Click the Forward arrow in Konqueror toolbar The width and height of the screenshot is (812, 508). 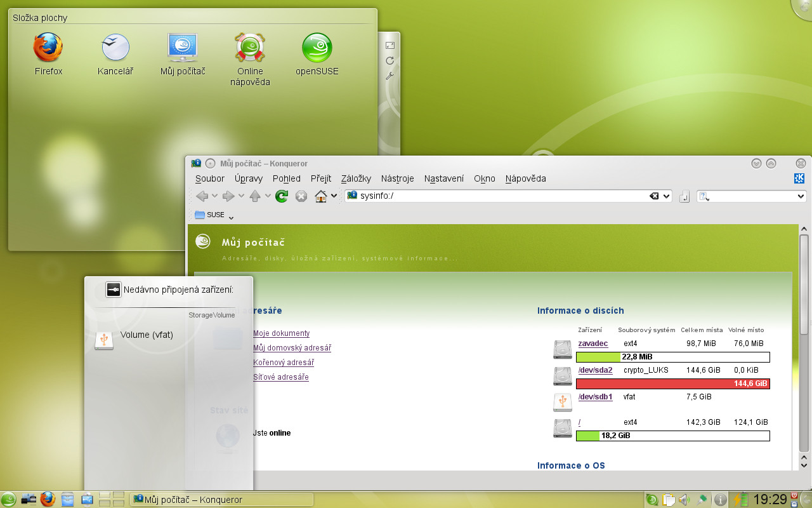click(x=229, y=196)
